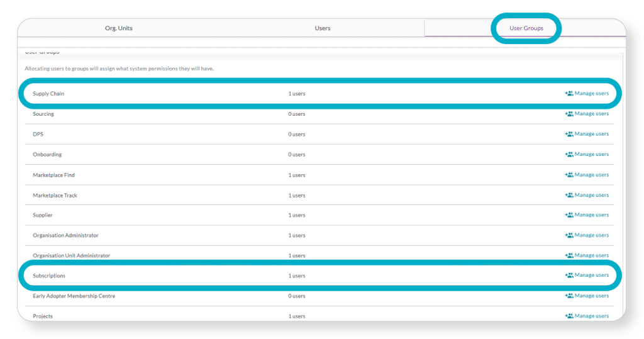Select the Sourcing group name

point(43,114)
